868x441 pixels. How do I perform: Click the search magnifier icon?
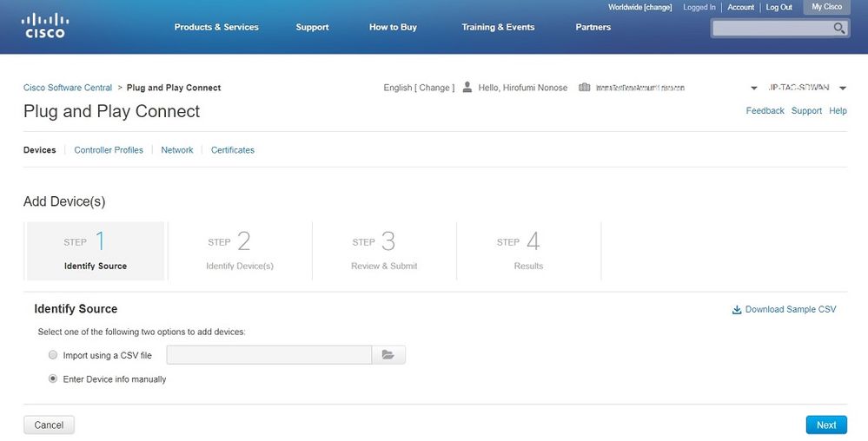point(839,29)
